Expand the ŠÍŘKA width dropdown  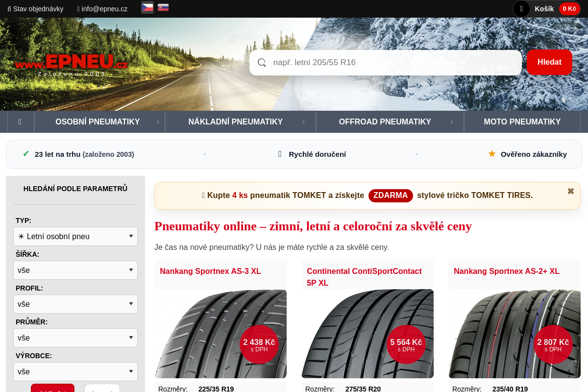click(75, 270)
